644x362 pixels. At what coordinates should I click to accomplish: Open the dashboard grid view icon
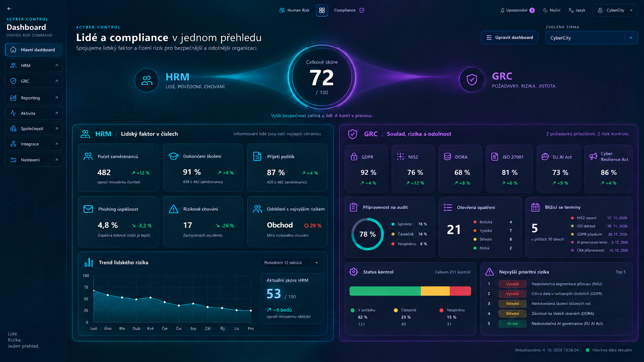pyautogui.click(x=322, y=10)
